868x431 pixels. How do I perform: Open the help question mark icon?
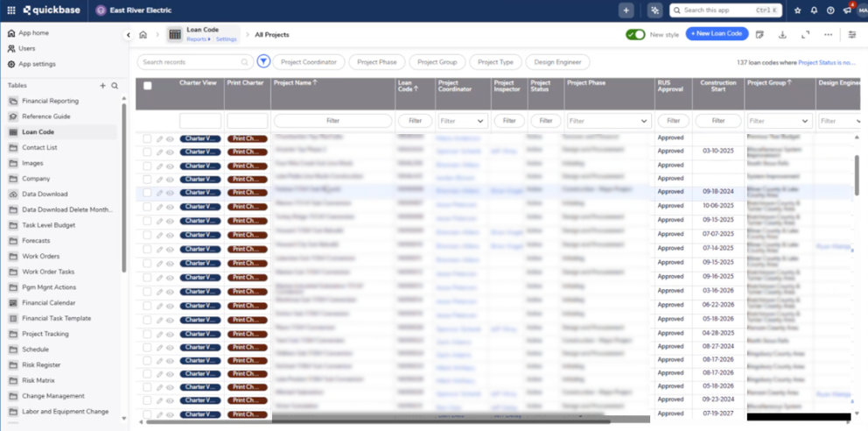(x=830, y=11)
